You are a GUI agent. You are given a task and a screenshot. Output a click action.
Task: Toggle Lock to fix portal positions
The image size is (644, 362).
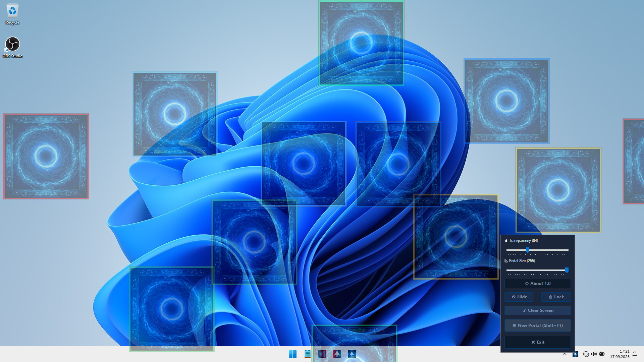click(556, 297)
